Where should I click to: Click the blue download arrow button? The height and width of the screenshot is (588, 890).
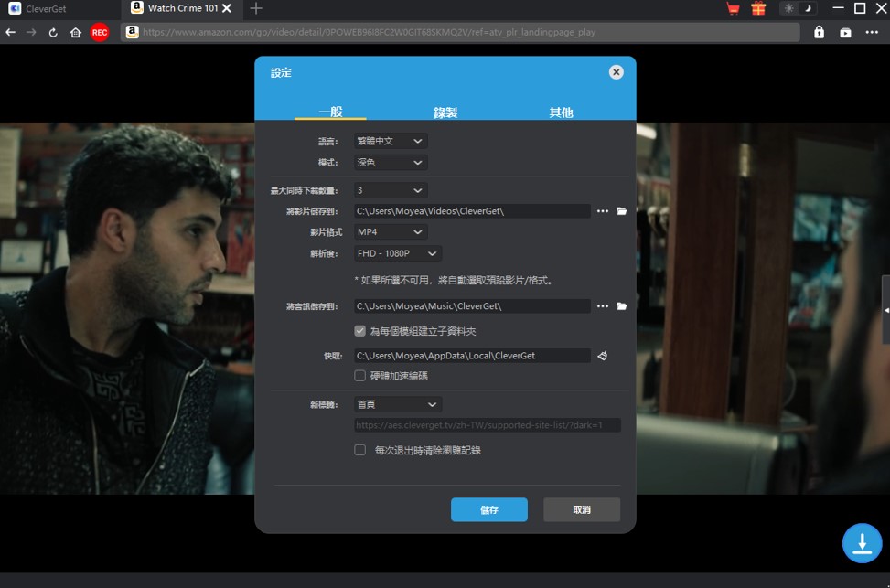(x=862, y=542)
